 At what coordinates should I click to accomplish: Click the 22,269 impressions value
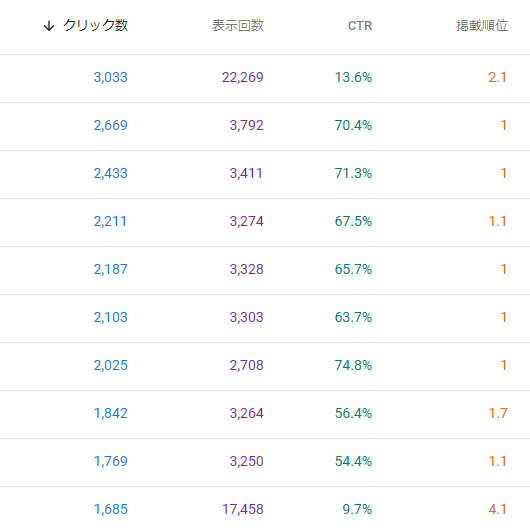click(x=242, y=77)
